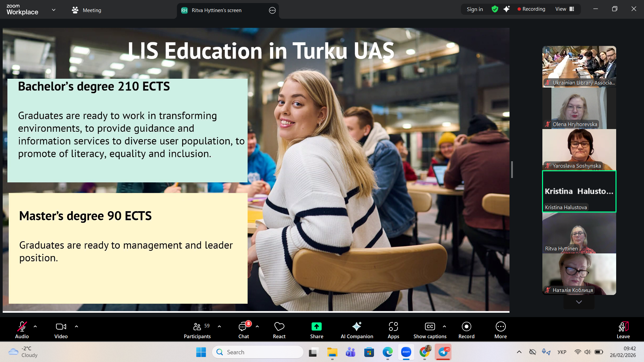Open the Zoom Workplace dropdown chevron
644x362 pixels.
54,10
